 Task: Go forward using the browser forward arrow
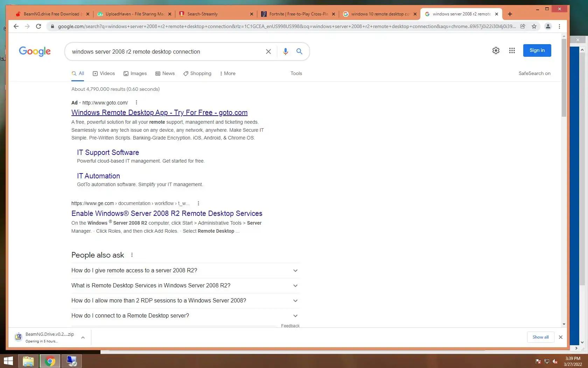point(27,26)
